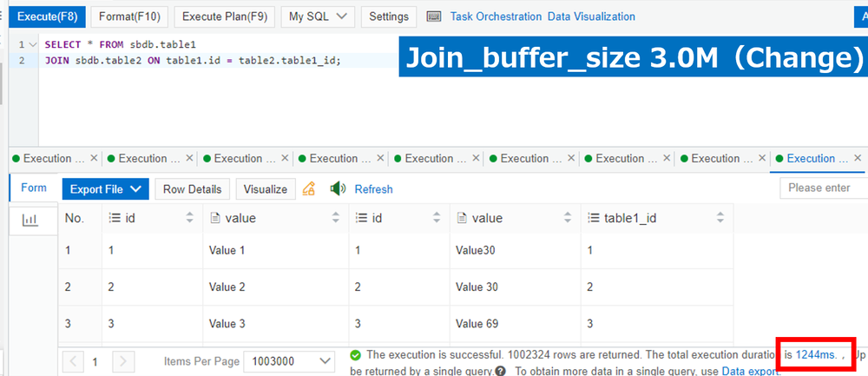868x376 pixels.
Task: Click the keyboard shortcuts icon
Action: tap(435, 16)
